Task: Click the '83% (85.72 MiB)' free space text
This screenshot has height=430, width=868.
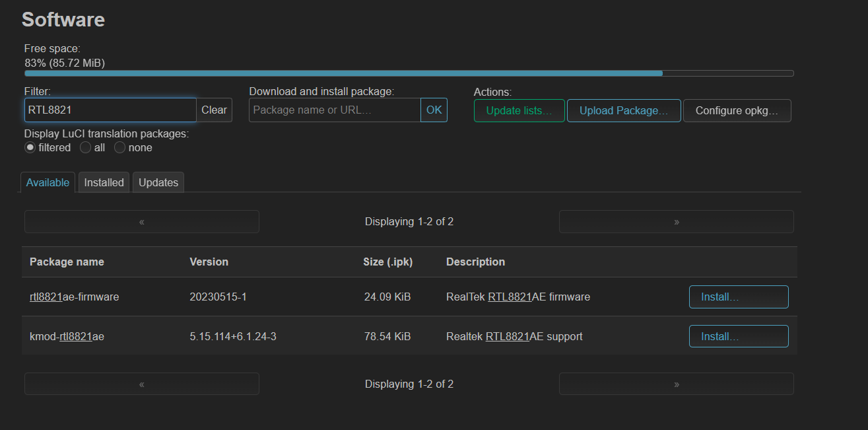Action: coord(65,63)
